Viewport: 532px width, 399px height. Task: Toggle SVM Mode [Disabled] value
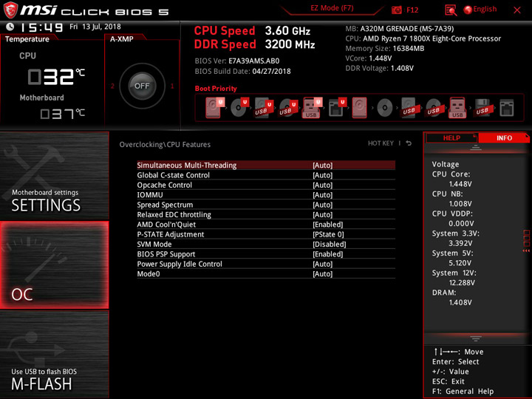point(329,245)
